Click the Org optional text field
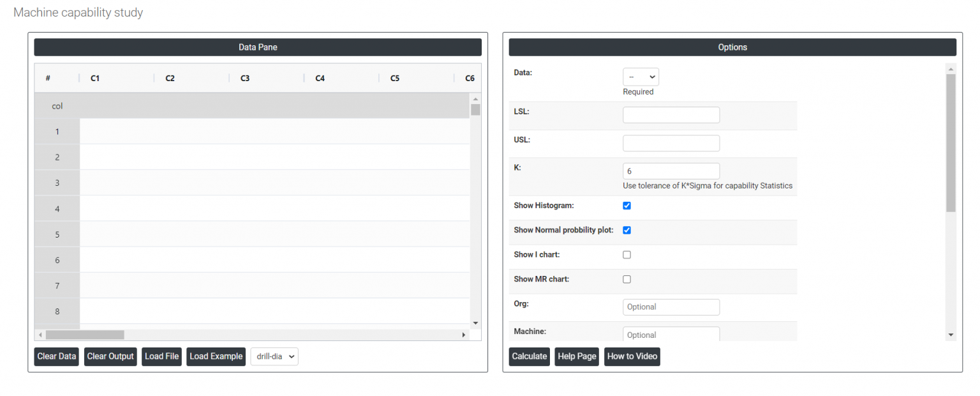Viewport: 980px width, 396px height. click(x=671, y=307)
